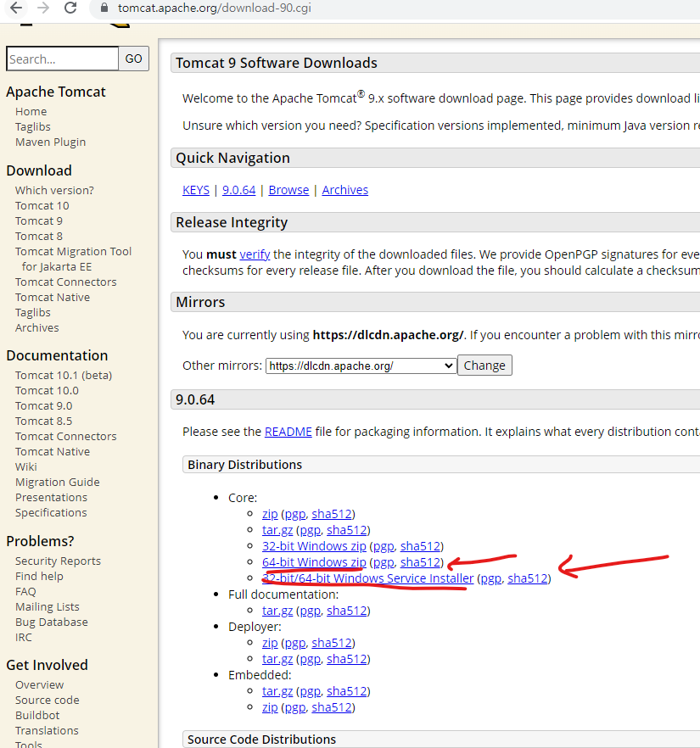Download 32-bit/64-bit Windows Service Installer
This screenshot has width=700, height=748.
pyautogui.click(x=368, y=578)
